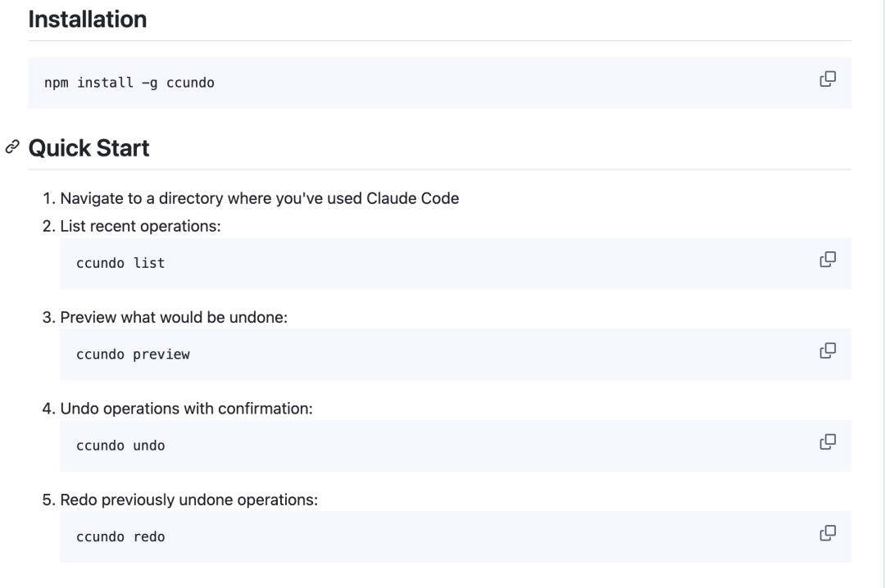Copy the npm install command
The height and width of the screenshot is (588, 885).
(828, 79)
